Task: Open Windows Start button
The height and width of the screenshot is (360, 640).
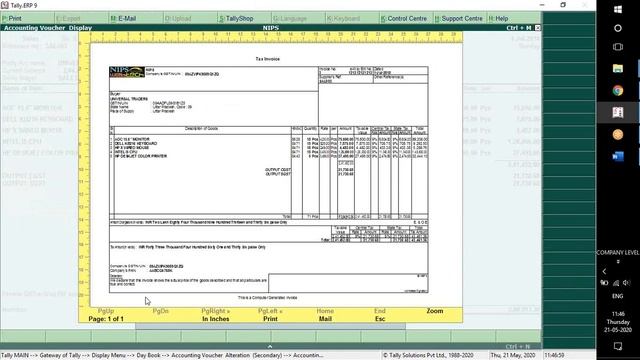Action: coord(618,9)
